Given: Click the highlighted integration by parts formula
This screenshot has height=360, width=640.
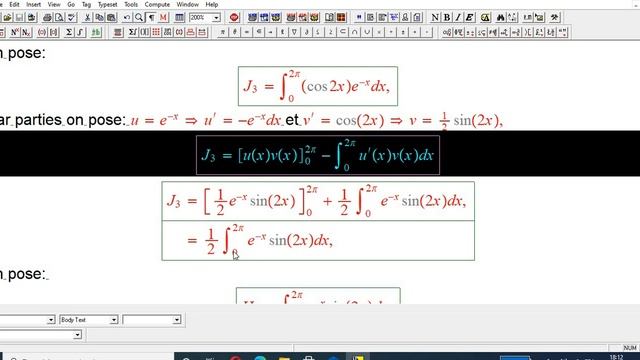Looking at the screenshot, I should [x=318, y=155].
